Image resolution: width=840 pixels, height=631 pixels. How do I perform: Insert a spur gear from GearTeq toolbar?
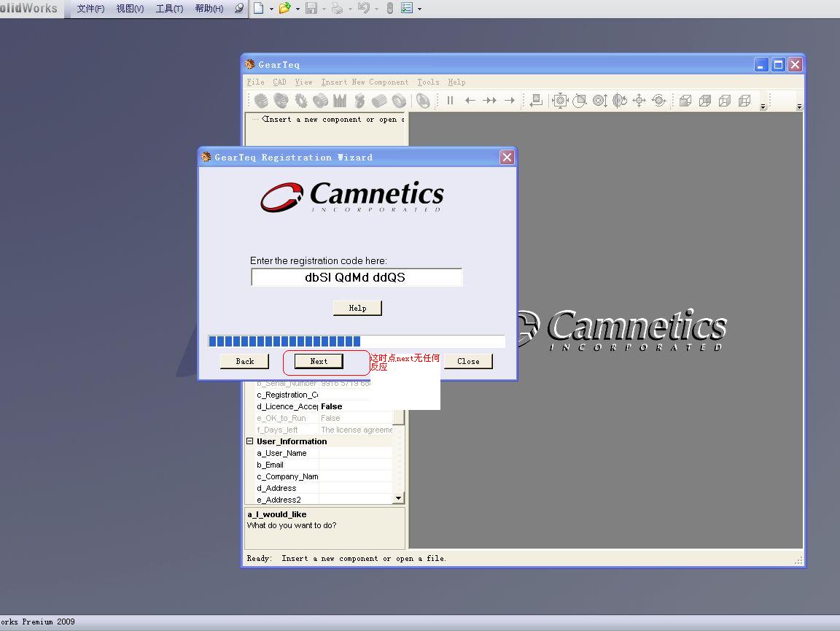[262, 100]
